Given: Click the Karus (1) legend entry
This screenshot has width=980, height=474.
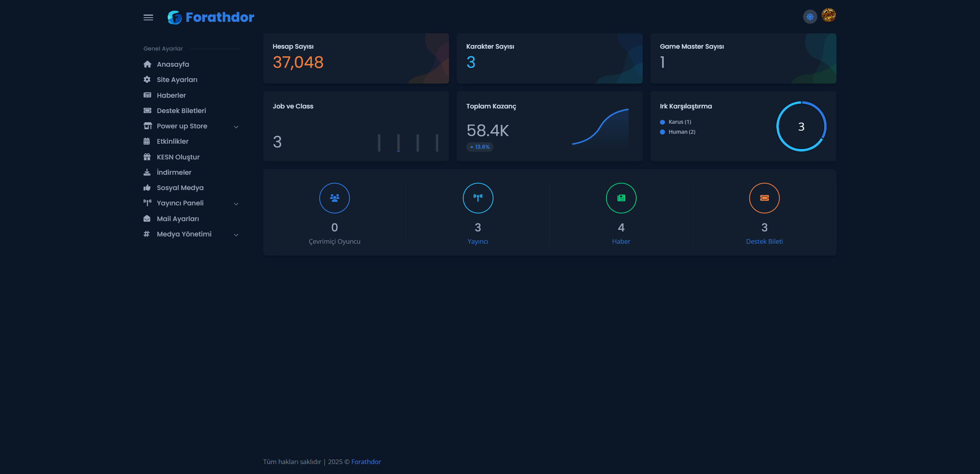Looking at the screenshot, I should point(676,122).
